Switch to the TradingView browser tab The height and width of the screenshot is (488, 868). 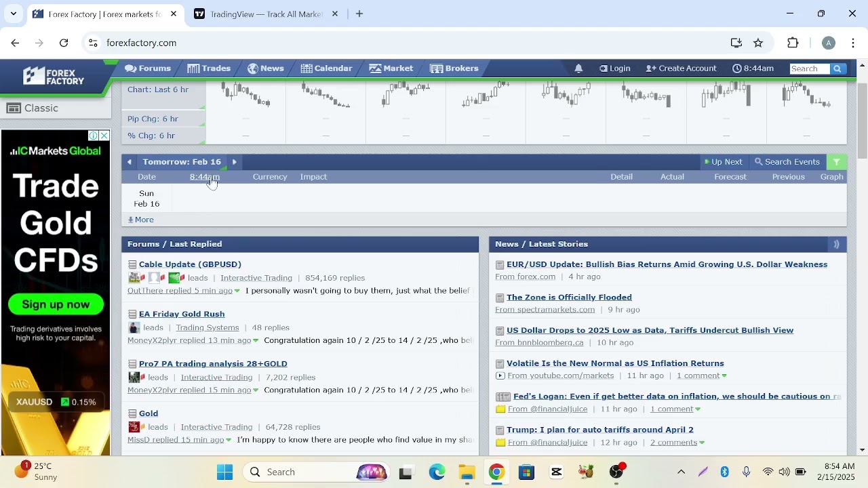point(266,14)
